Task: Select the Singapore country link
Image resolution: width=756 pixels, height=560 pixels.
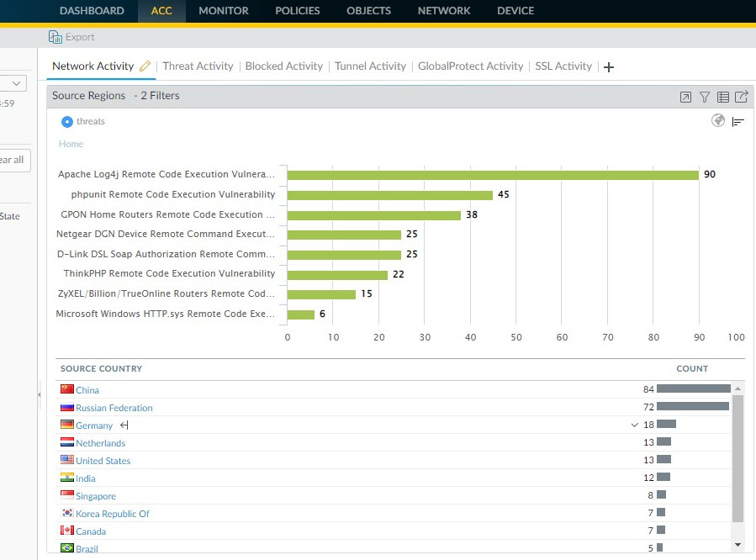Action: 96,496
